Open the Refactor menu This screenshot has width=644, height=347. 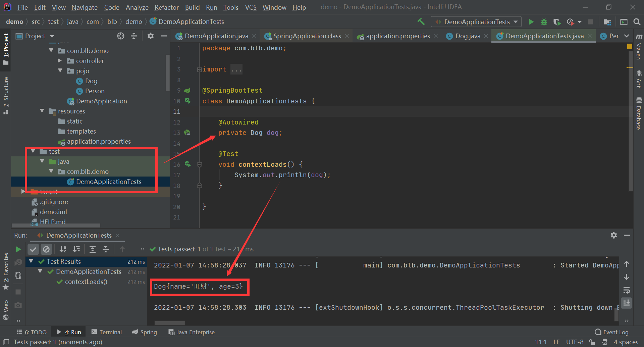[x=166, y=7]
